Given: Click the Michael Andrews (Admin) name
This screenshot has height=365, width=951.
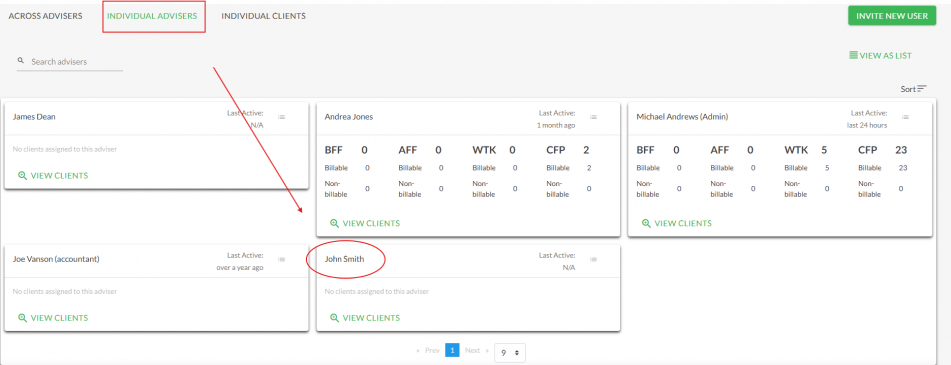Looking at the screenshot, I should pos(682,116).
